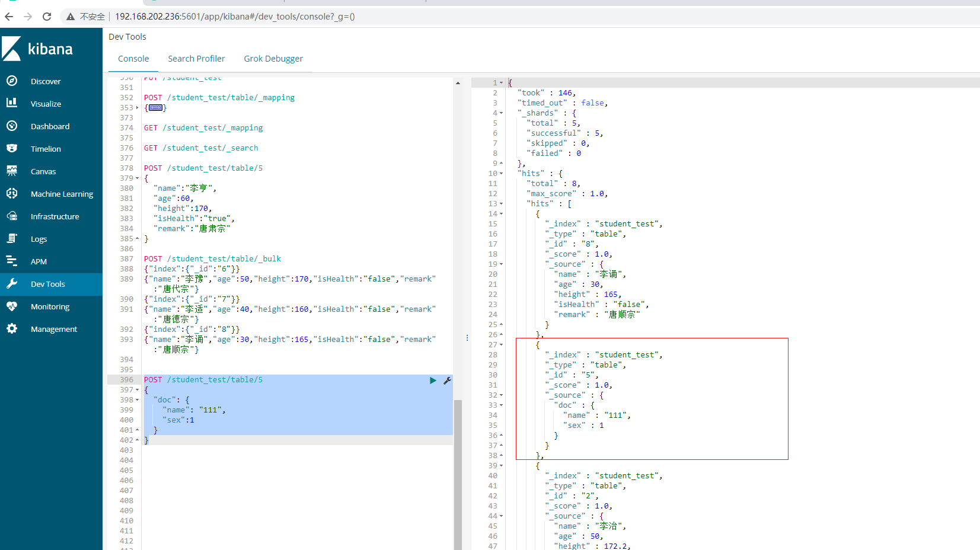
Task: Reload the browser page
Action: pyautogui.click(x=47, y=17)
